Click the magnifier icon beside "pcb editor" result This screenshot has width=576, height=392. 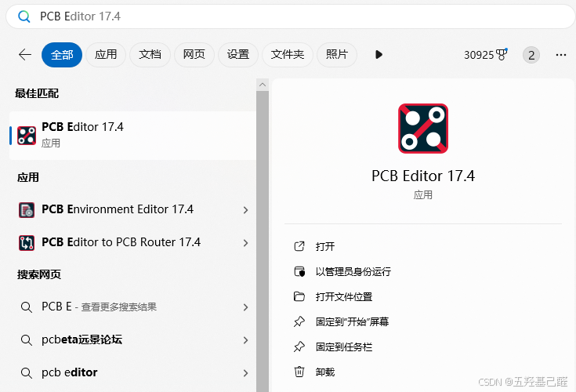26,373
